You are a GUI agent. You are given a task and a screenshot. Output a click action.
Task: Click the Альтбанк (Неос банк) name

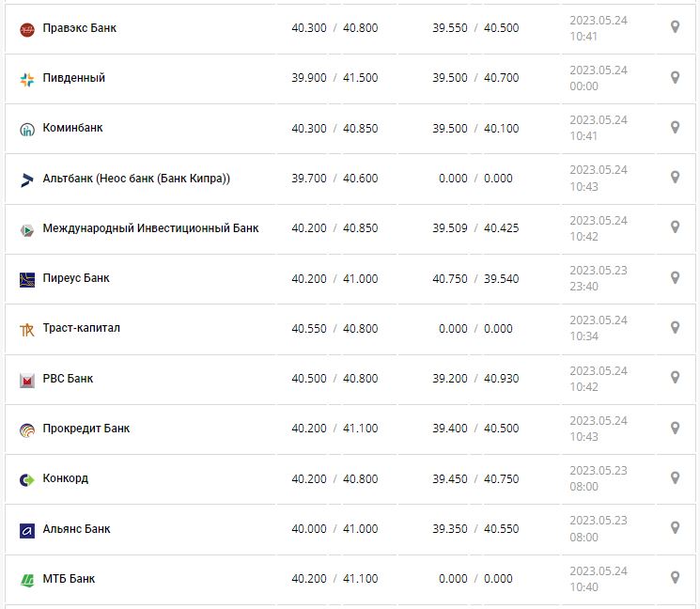[136, 179]
